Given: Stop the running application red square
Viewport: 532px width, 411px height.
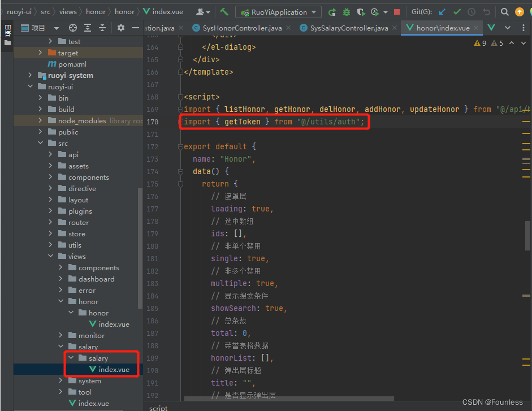Looking at the screenshot, I should coord(397,12).
